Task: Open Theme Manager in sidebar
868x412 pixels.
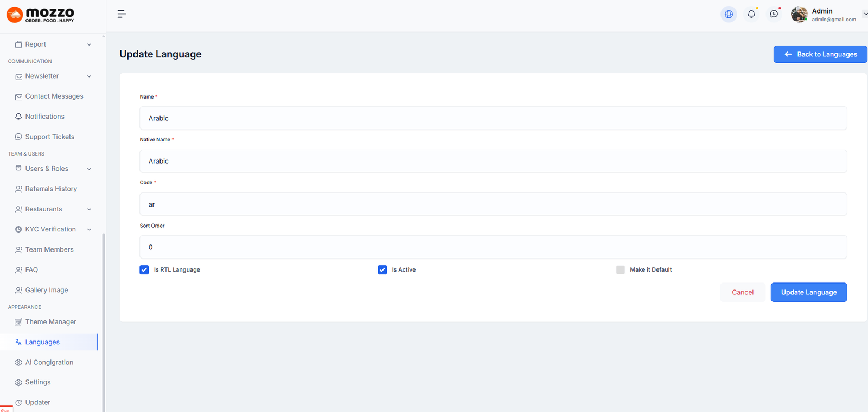Action: (50, 322)
